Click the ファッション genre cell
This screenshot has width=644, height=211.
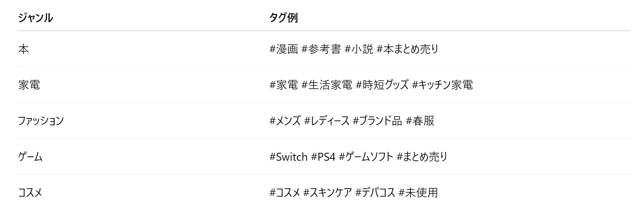coord(41,121)
